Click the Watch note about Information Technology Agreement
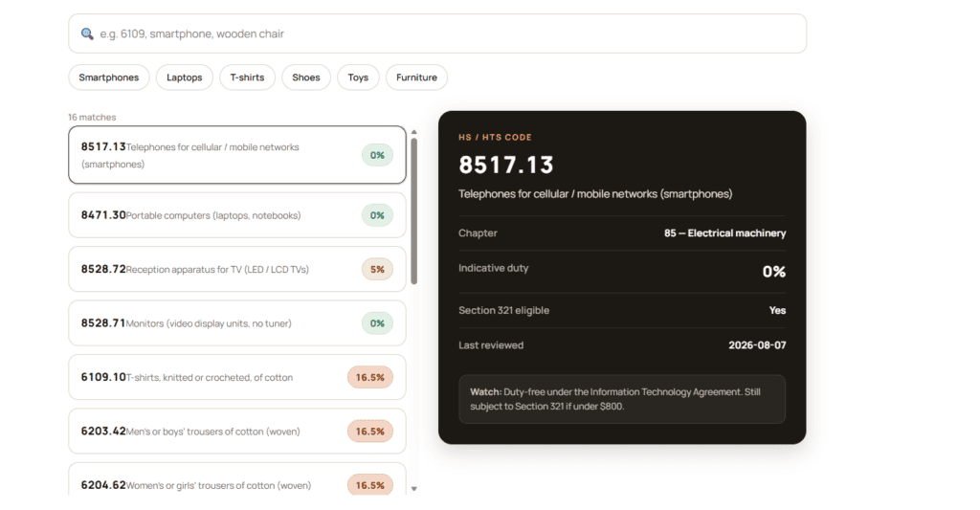Image resolution: width=980 pixels, height=510 pixels. point(622,399)
